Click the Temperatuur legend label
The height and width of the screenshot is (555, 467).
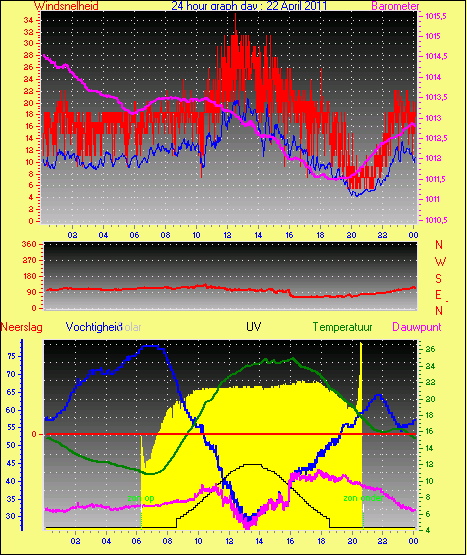point(342,327)
